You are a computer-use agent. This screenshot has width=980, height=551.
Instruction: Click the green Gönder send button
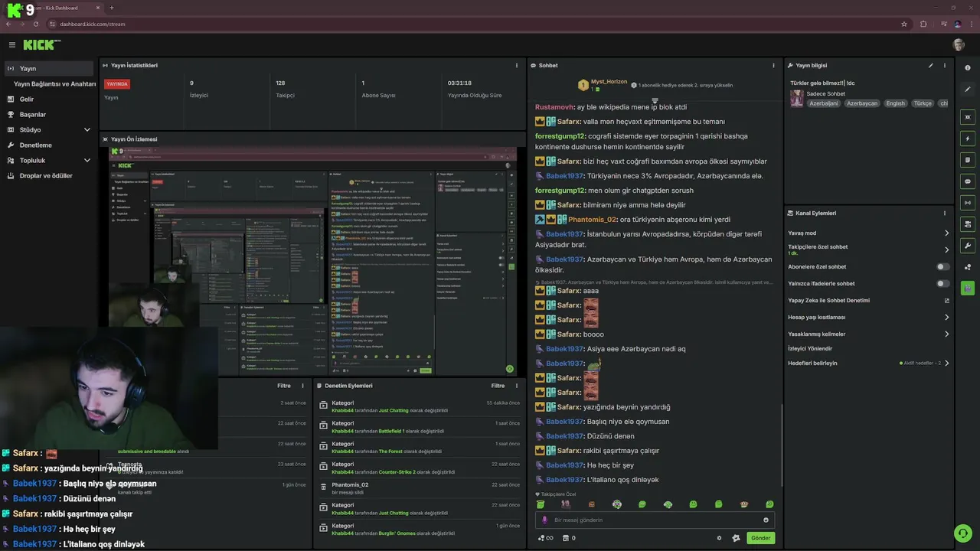760,538
